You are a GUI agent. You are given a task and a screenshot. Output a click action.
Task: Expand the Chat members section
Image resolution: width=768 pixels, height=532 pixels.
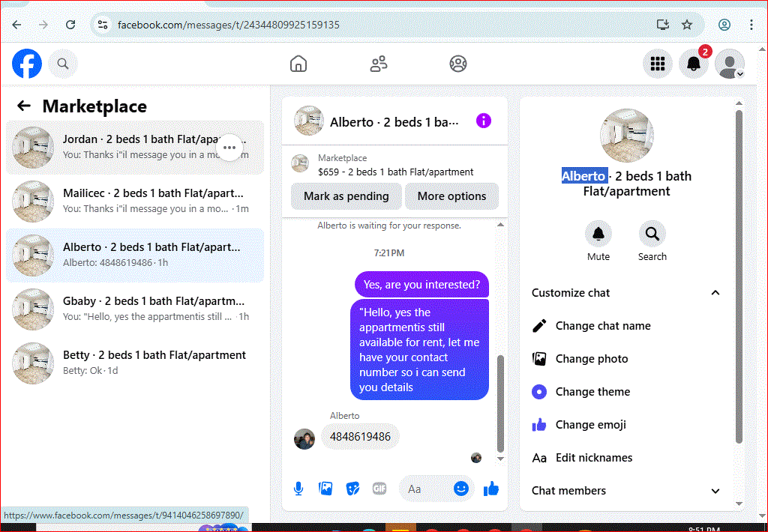pos(626,490)
